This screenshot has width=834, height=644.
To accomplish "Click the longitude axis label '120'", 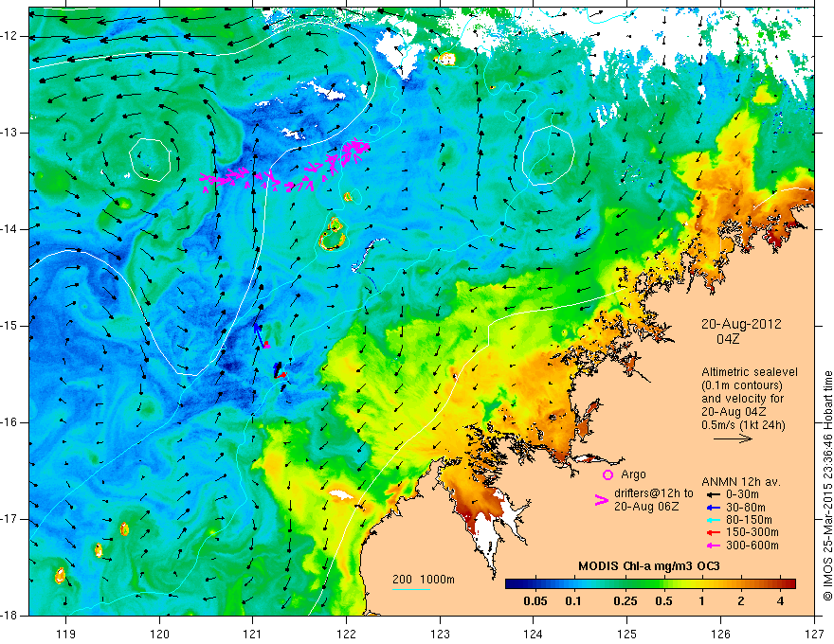I will tap(159, 634).
